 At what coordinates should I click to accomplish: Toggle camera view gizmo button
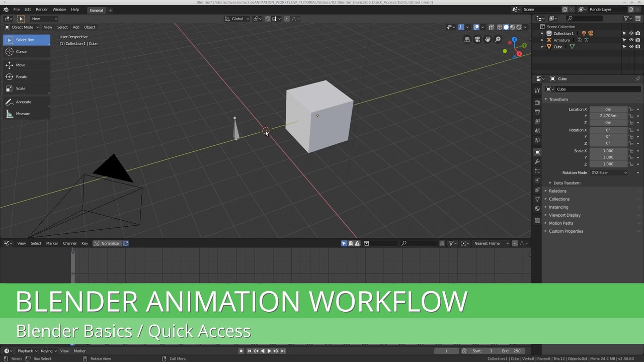click(x=477, y=39)
